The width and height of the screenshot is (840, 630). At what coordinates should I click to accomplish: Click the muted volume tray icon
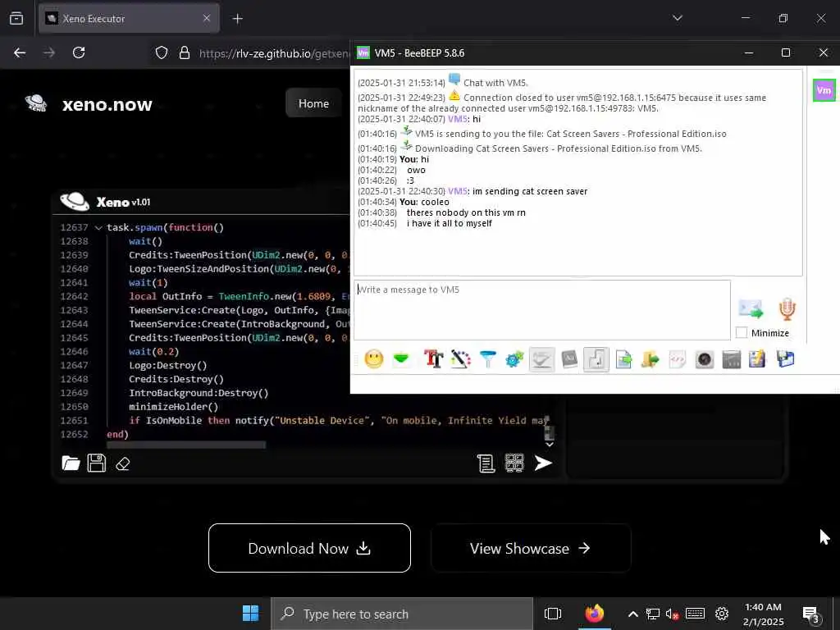672,614
